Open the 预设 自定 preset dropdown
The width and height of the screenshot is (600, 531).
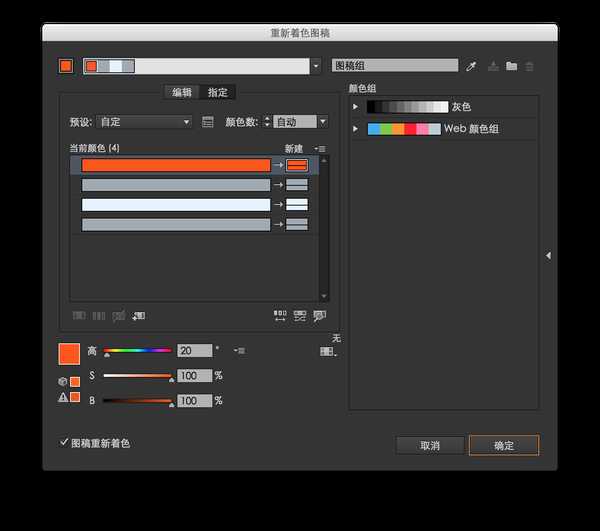pyautogui.click(x=144, y=122)
